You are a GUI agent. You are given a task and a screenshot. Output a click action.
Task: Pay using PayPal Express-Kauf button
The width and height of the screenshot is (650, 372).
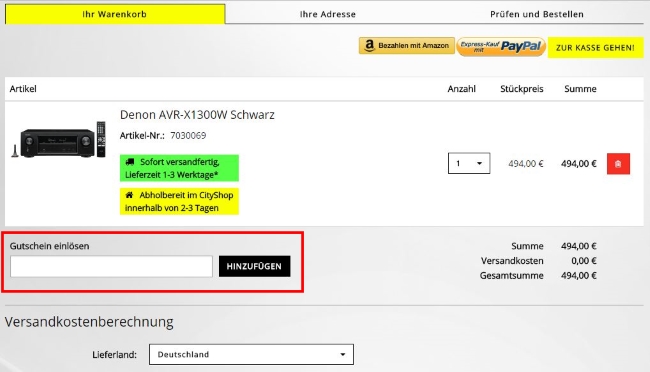coord(501,46)
